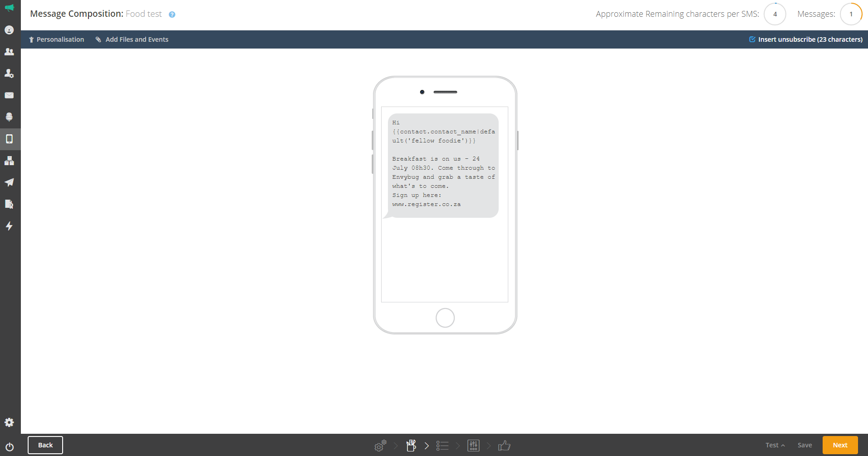868x456 pixels.
Task: Open the lightning bolt automation icon
Action: tap(9, 226)
